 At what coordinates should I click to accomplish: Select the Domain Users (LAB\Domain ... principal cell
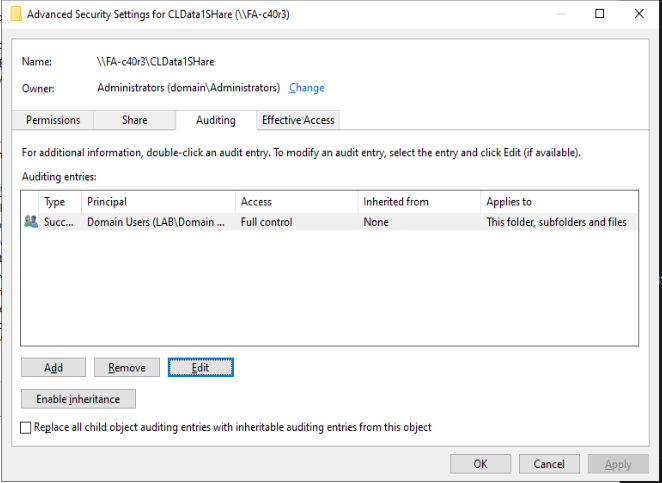156,222
